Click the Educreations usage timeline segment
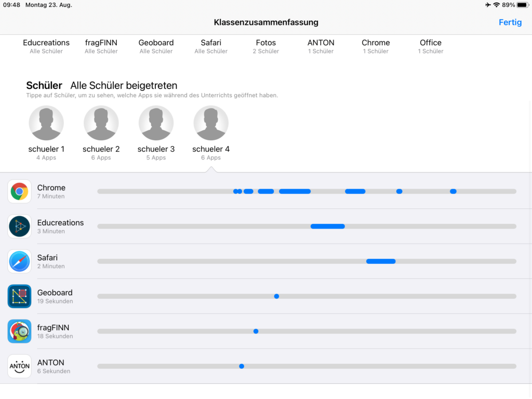532x399 pixels. pyautogui.click(x=327, y=227)
